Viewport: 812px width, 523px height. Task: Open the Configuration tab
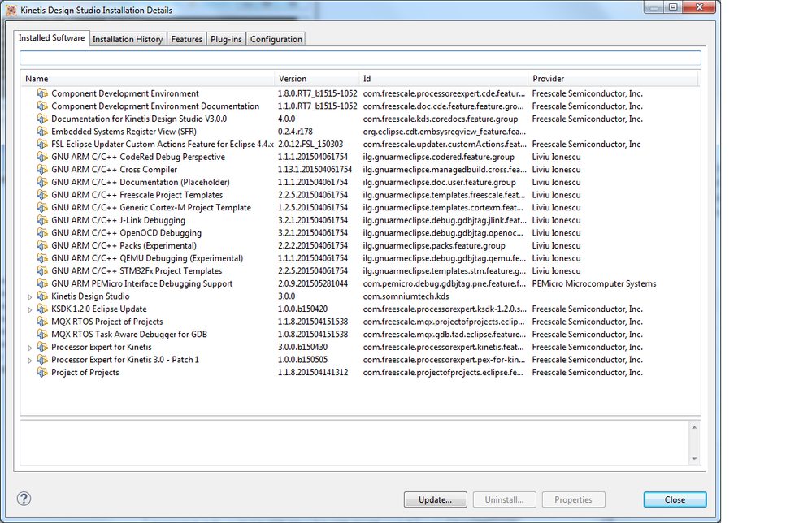tap(276, 39)
